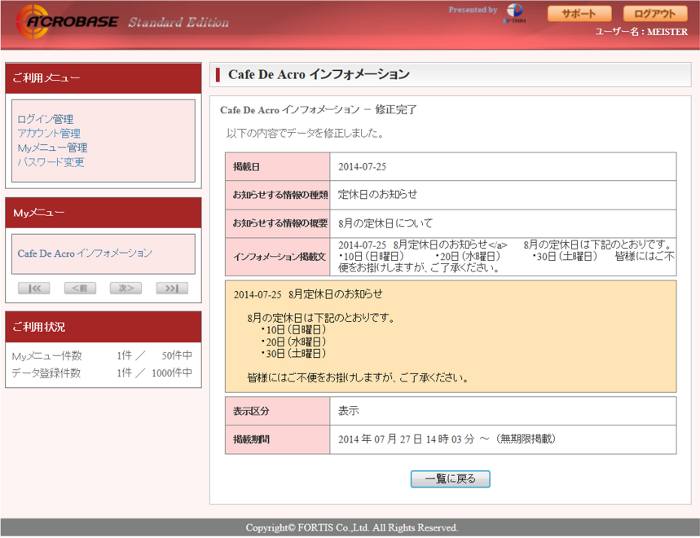This screenshot has height=538, width=700.
Task: Return to list with 一覧に戻る button
Action: (450, 479)
